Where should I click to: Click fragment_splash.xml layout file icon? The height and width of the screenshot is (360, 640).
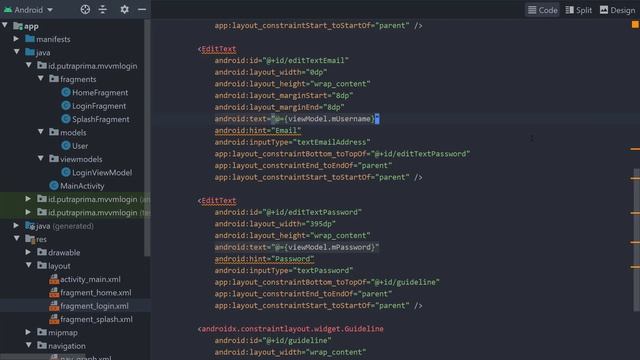[x=54, y=319]
